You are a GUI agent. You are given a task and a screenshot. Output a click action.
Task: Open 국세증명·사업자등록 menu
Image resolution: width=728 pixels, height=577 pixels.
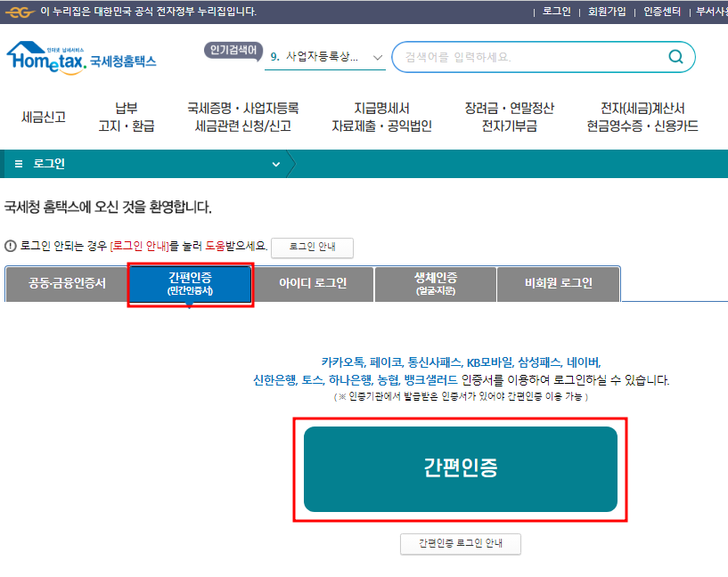click(x=243, y=117)
